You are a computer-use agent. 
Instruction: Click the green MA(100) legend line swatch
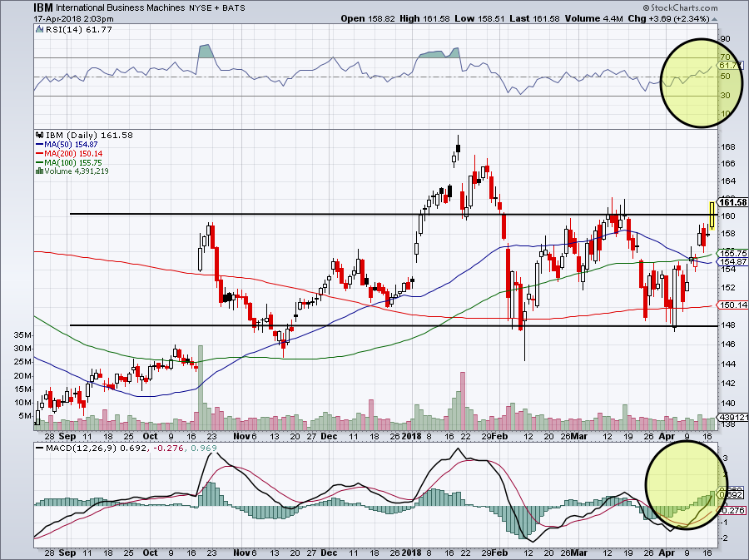(40, 163)
